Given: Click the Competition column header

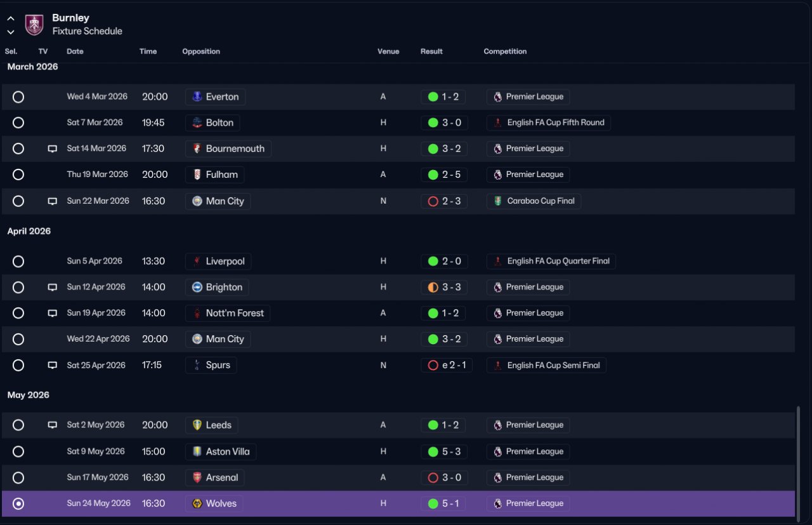Looking at the screenshot, I should [x=505, y=51].
